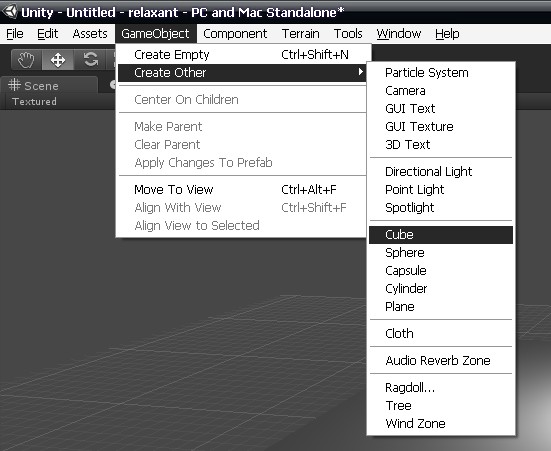This screenshot has width=551, height=451.
Task: Click the greyed Clear Parent entry
Action: [242, 145]
